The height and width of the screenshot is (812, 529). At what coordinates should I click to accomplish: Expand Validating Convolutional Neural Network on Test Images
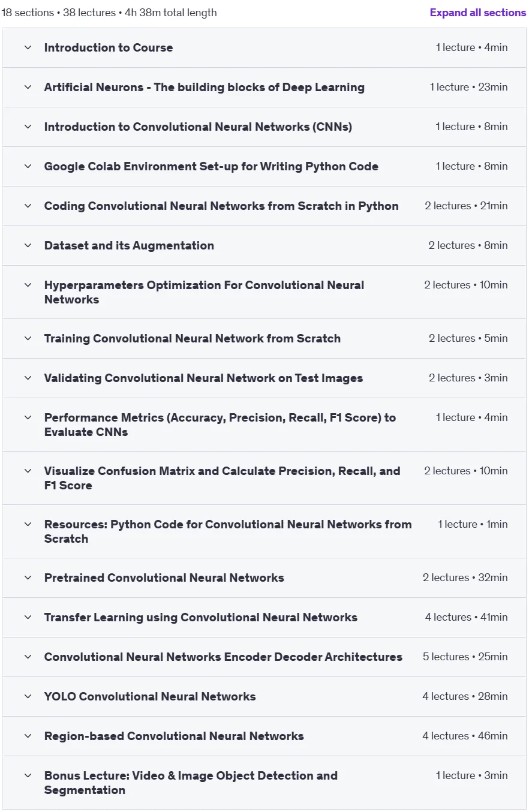[203, 378]
